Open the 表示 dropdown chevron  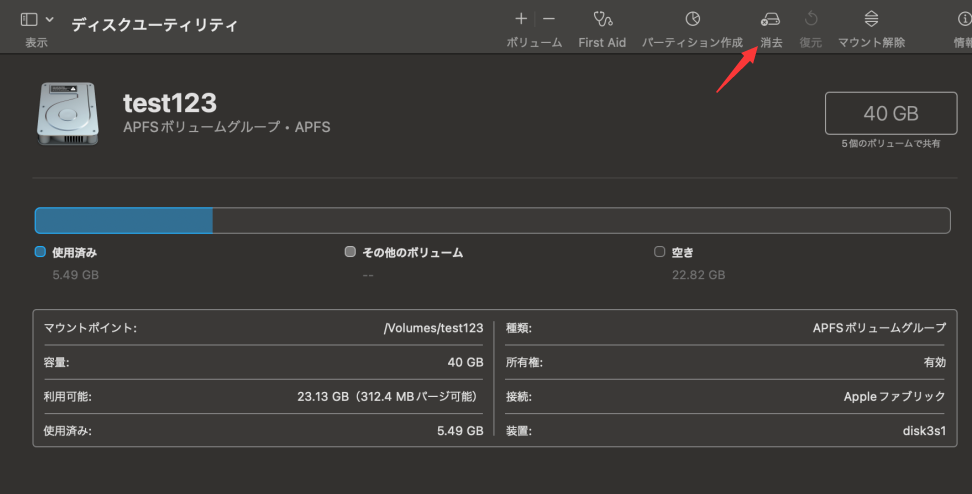tap(50, 19)
